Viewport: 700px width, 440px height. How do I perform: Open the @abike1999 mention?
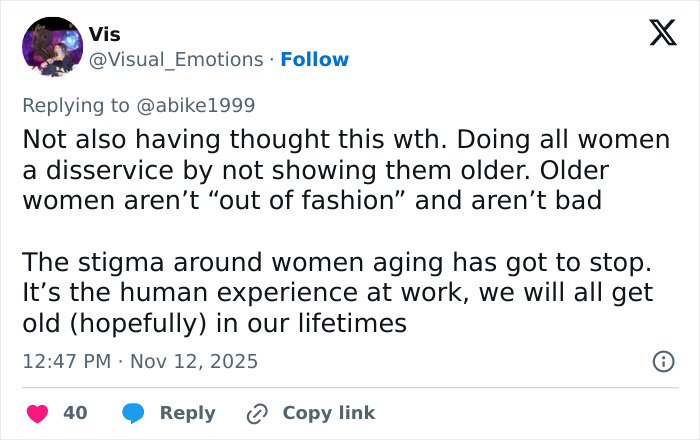[x=202, y=105]
